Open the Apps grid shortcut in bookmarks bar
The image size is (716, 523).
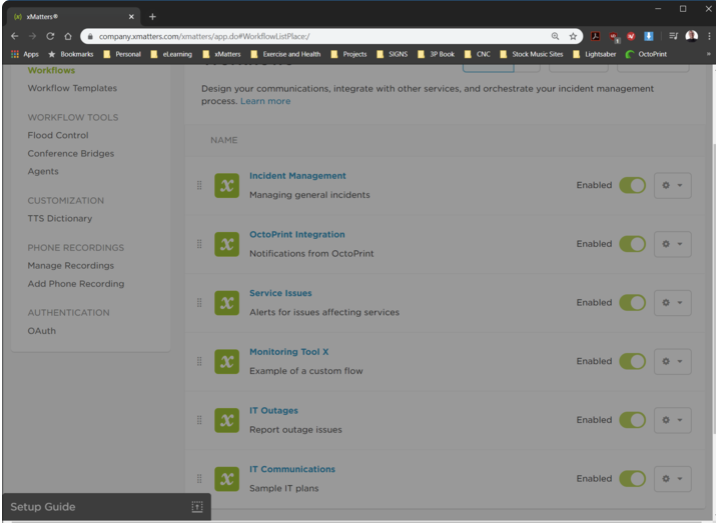tap(25, 54)
